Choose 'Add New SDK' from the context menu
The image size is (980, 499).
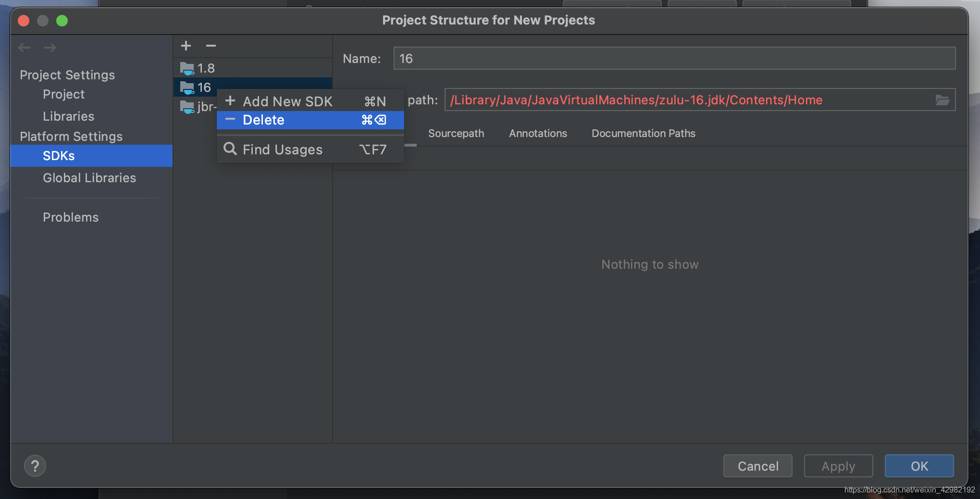click(287, 101)
